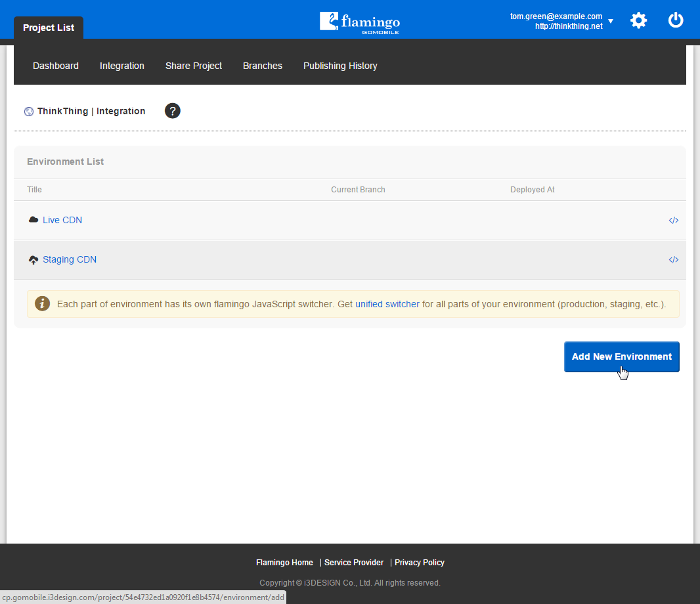The width and height of the screenshot is (700, 604).
Task: Follow the unified switcher link
Action: (387, 304)
